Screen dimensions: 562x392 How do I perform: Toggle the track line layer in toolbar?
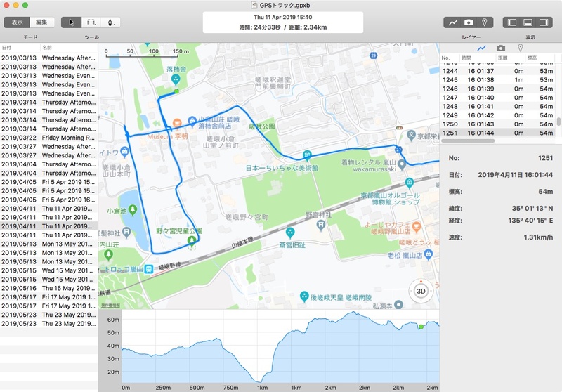pyautogui.click(x=452, y=22)
